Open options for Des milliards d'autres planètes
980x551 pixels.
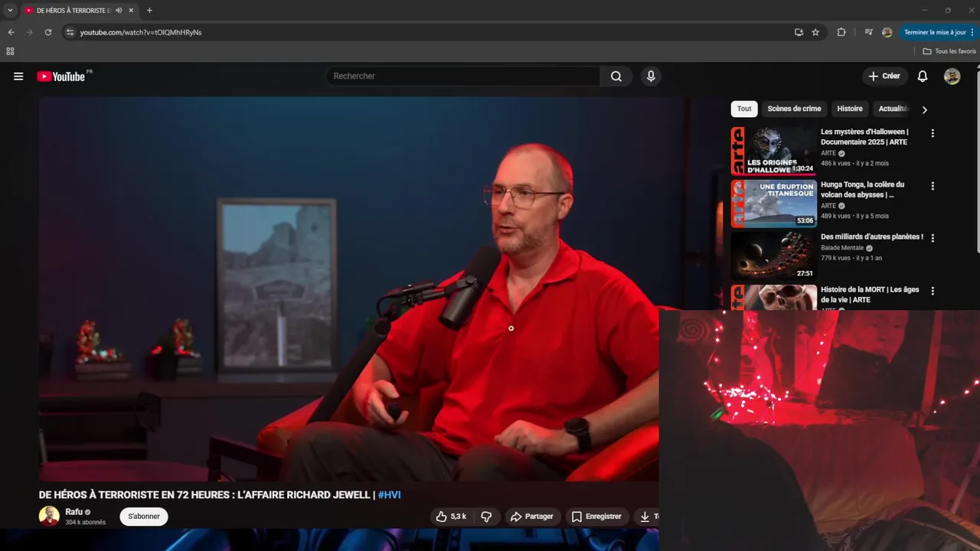(933, 238)
